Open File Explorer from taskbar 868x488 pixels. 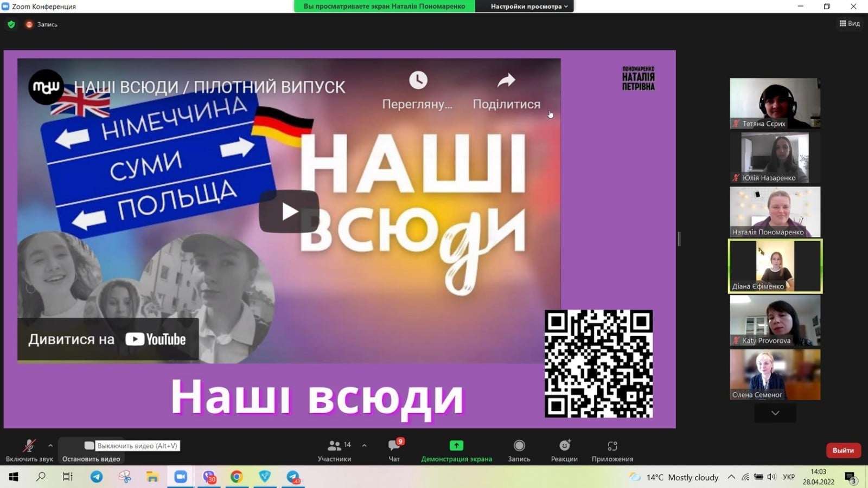(x=152, y=477)
